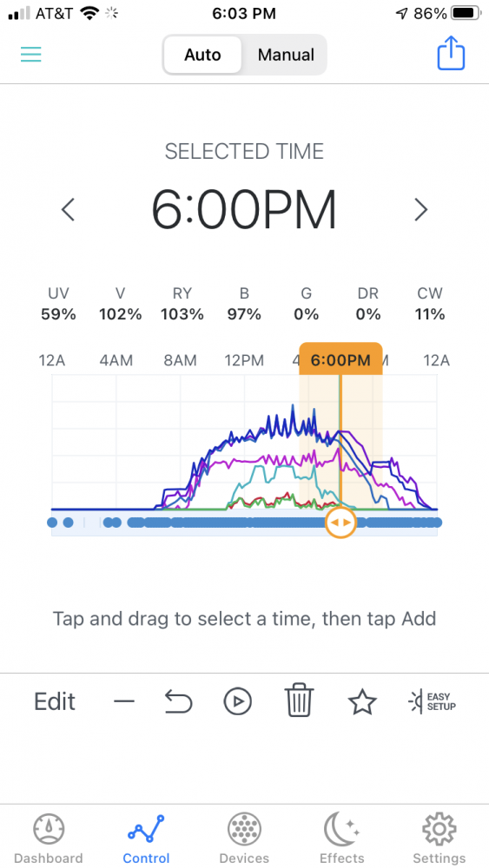
Task: Open the Devices tab
Action: point(244,839)
